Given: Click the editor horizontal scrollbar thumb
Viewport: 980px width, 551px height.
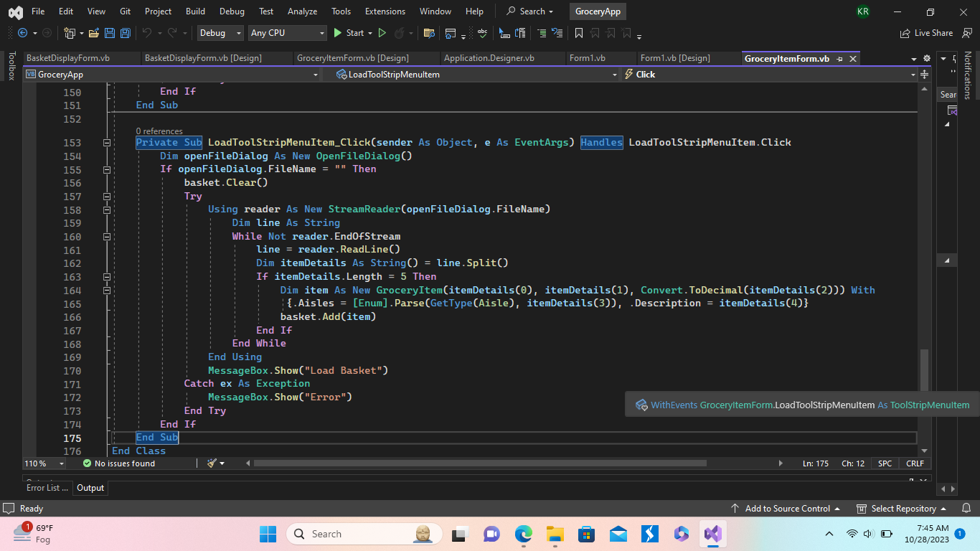Looking at the screenshot, I should (479, 463).
